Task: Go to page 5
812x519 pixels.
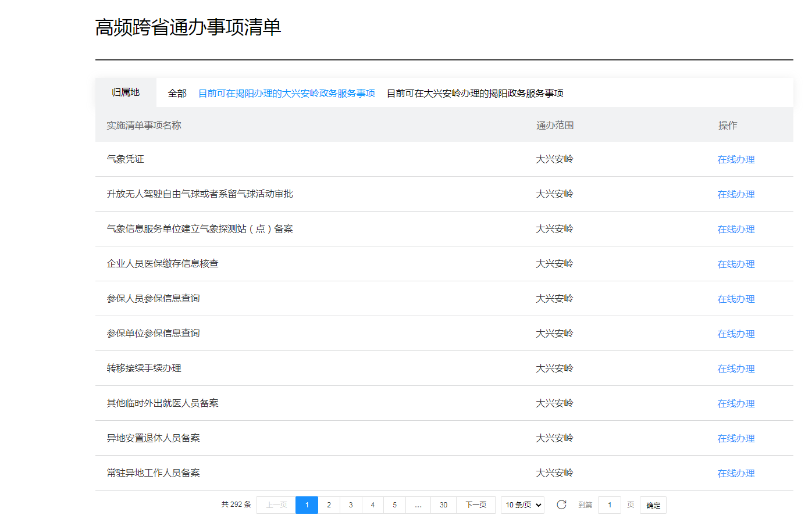Action: (394, 505)
